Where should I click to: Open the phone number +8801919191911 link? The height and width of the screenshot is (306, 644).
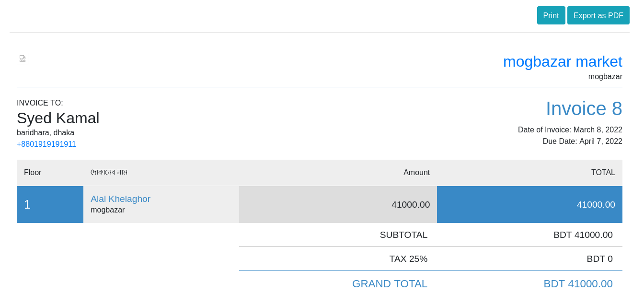(46, 144)
